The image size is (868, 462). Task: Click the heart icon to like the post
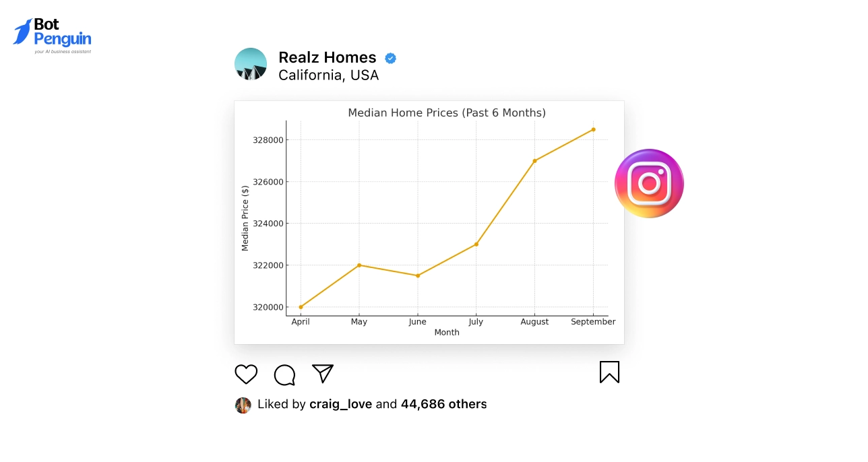pos(246,374)
